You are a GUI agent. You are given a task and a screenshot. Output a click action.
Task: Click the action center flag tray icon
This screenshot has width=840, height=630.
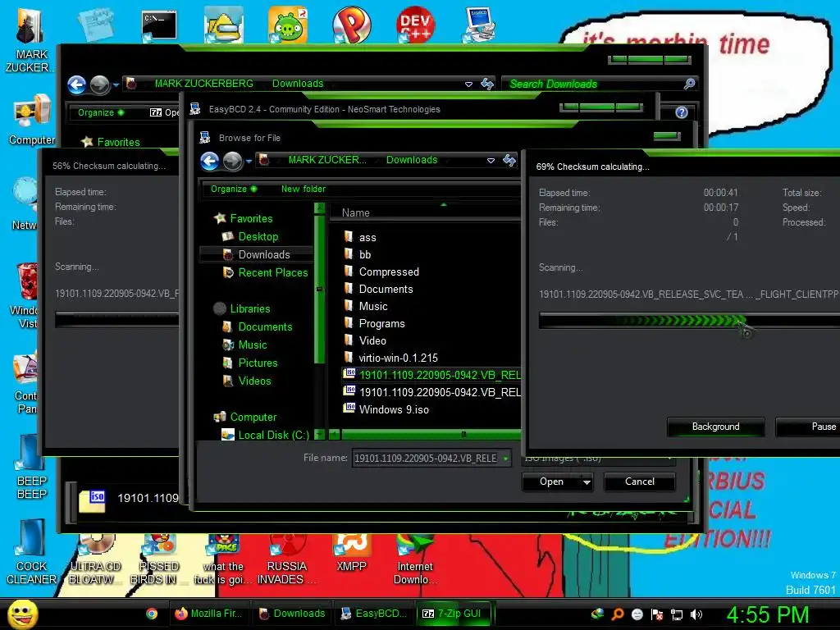tap(657, 614)
